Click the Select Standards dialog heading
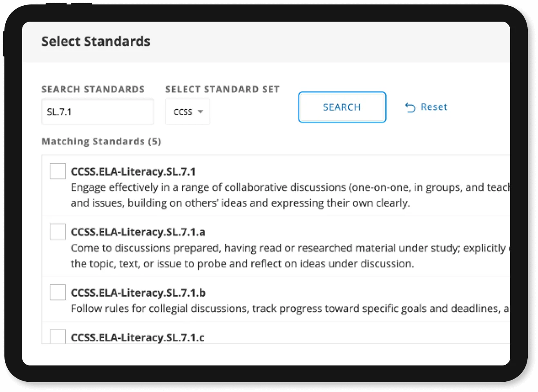The image size is (538, 392). (x=96, y=41)
